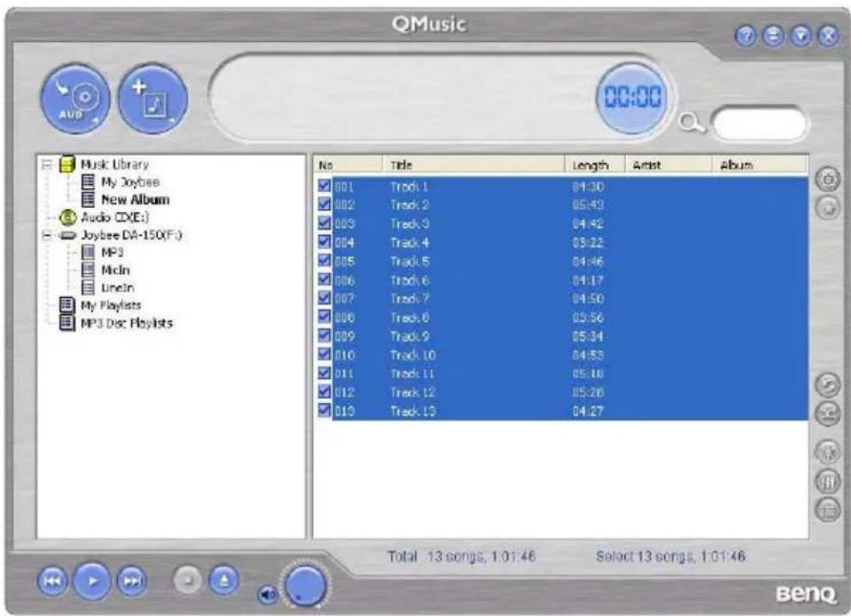Viewport: 851px width, 616px height.
Task: Select the Track 12 title
Action: coord(412,393)
